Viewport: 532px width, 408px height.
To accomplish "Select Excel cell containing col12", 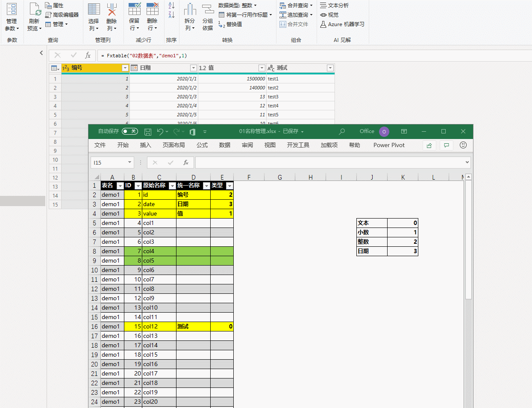I will 159,326.
